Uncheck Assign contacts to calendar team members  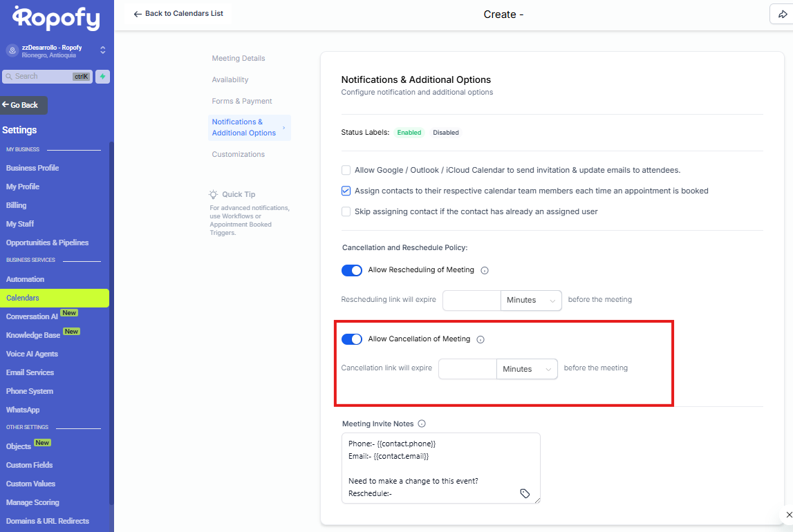pos(346,191)
